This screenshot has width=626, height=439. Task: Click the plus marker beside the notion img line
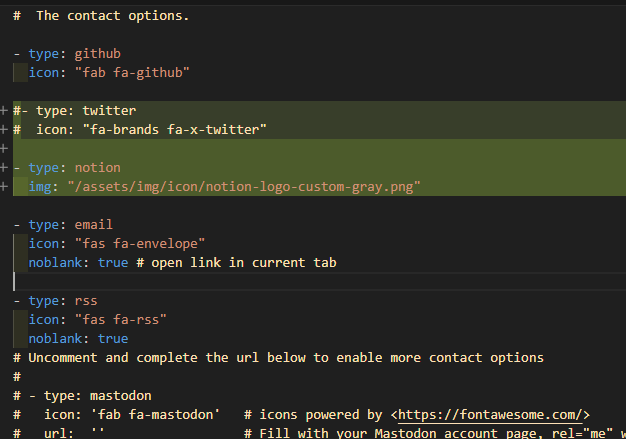[x=5, y=186]
